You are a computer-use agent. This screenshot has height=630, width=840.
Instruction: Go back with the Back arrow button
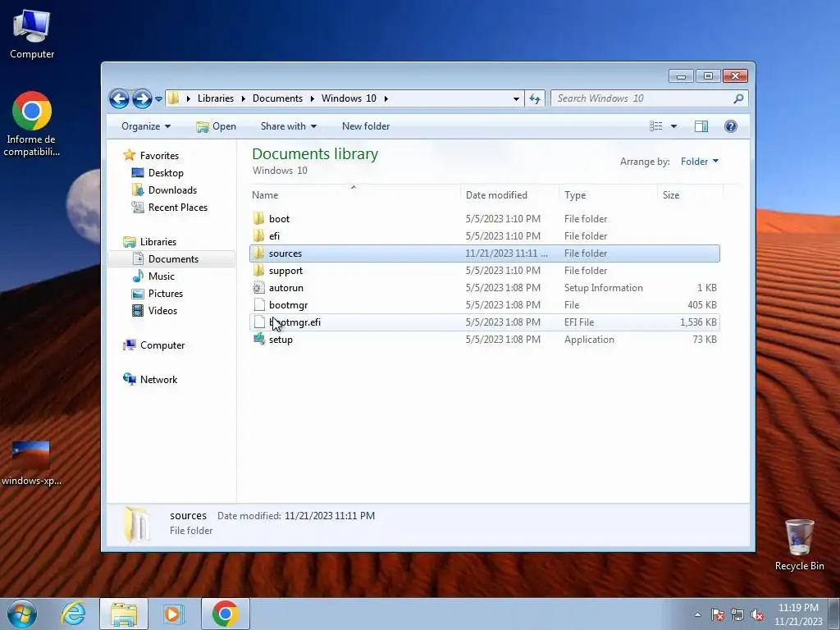tap(119, 98)
